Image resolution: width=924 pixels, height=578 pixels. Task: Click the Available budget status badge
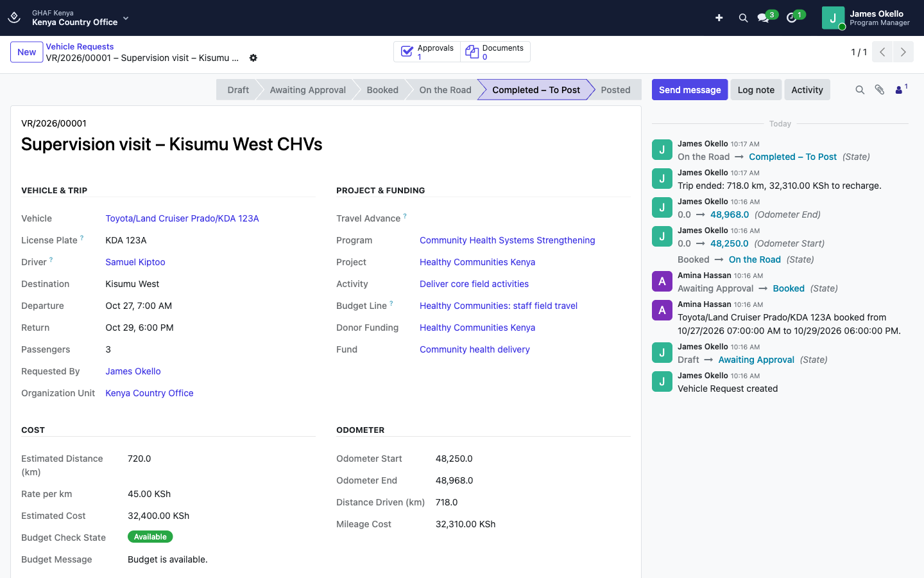150,537
